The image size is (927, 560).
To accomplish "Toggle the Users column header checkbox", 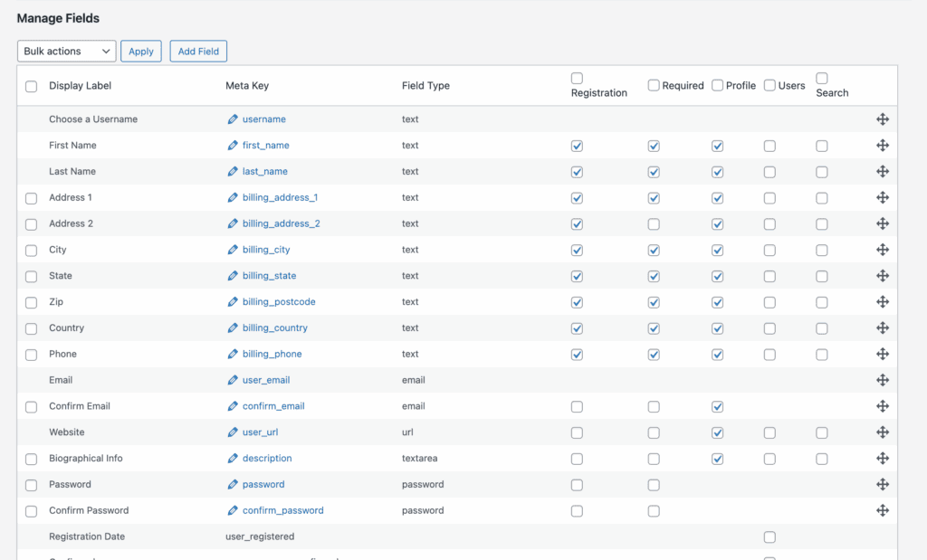I will (769, 86).
